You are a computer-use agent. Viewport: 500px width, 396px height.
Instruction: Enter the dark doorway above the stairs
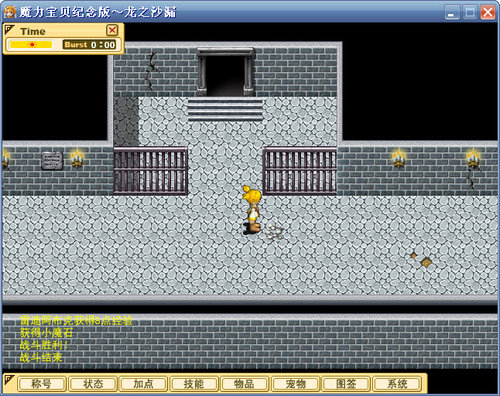(x=226, y=75)
